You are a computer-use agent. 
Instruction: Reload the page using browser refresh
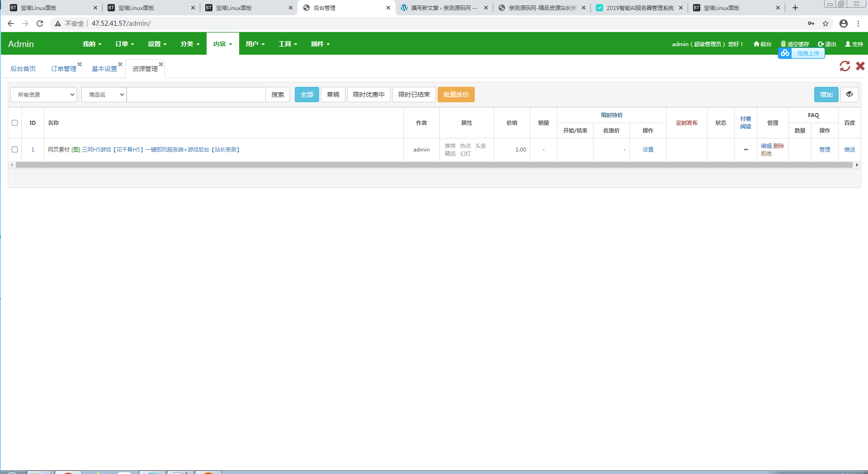(x=40, y=24)
